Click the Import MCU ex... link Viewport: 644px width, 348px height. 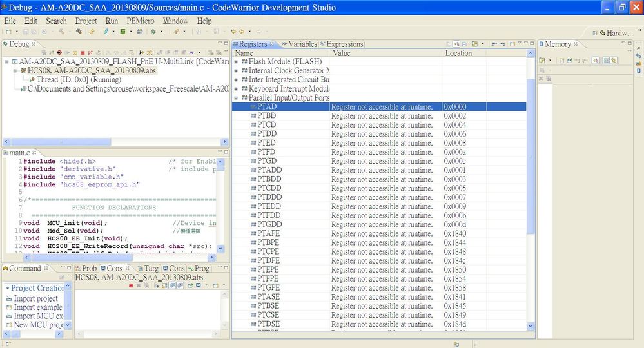click(38, 316)
